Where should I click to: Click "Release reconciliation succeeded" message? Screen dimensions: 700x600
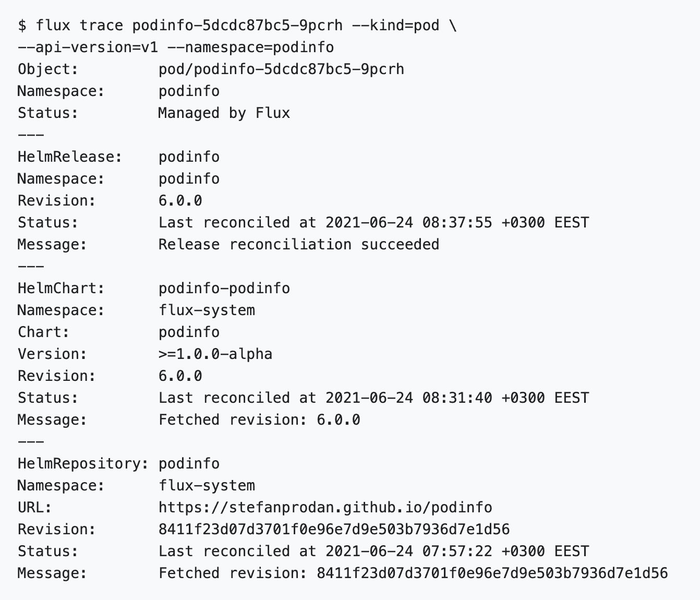click(x=299, y=245)
